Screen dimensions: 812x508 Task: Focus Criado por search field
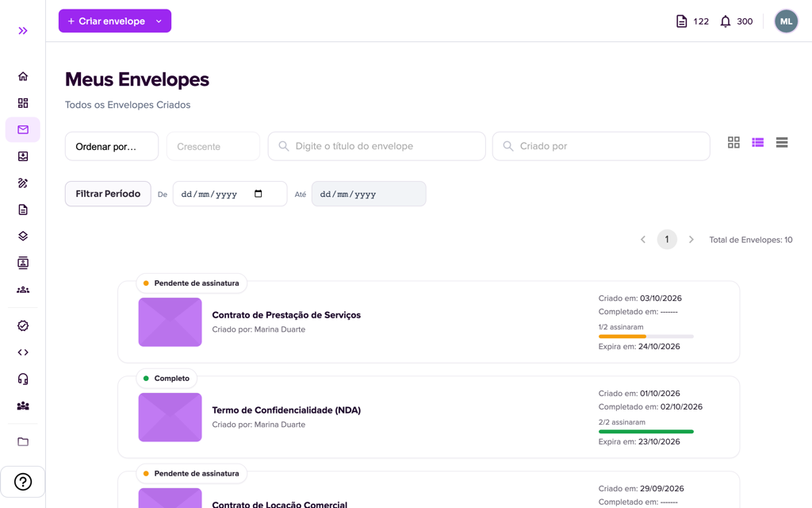(601, 146)
